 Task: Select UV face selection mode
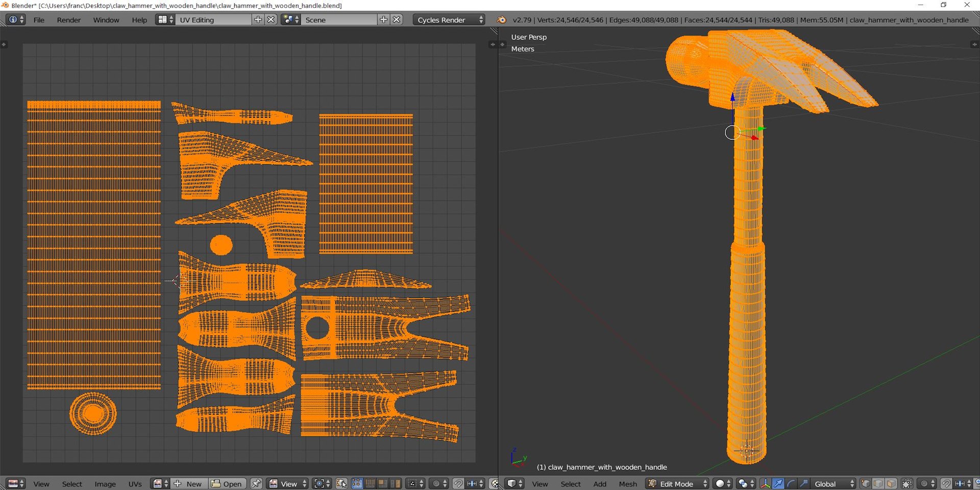pyautogui.click(x=382, y=483)
